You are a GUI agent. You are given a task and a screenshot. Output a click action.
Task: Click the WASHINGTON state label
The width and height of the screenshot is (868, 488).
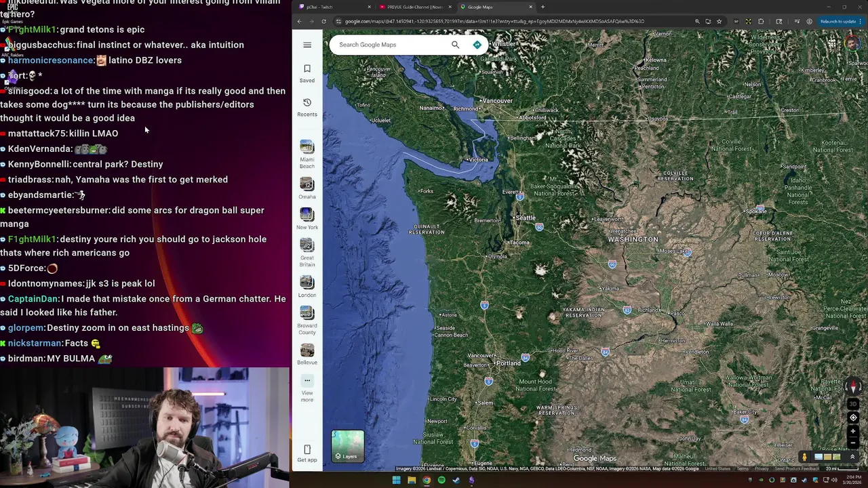(x=633, y=239)
